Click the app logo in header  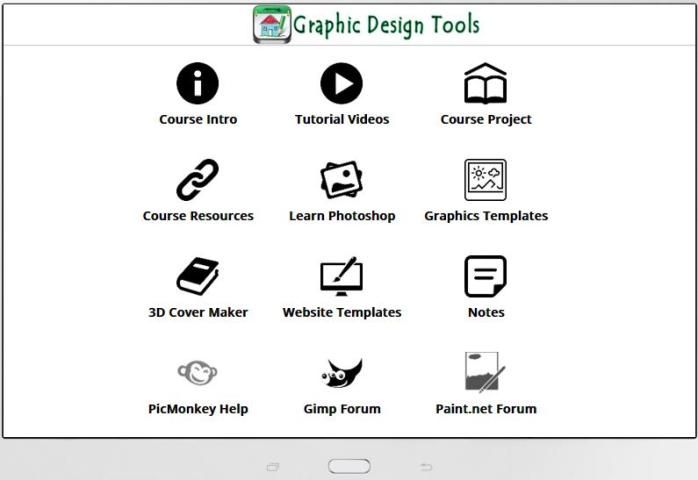click(x=272, y=24)
